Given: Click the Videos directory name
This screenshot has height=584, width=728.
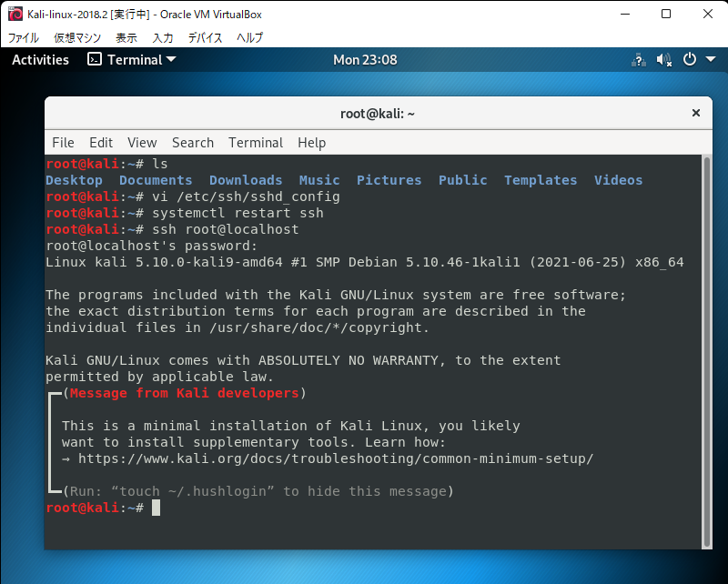Looking at the screenshot, I should pos(619,180).
